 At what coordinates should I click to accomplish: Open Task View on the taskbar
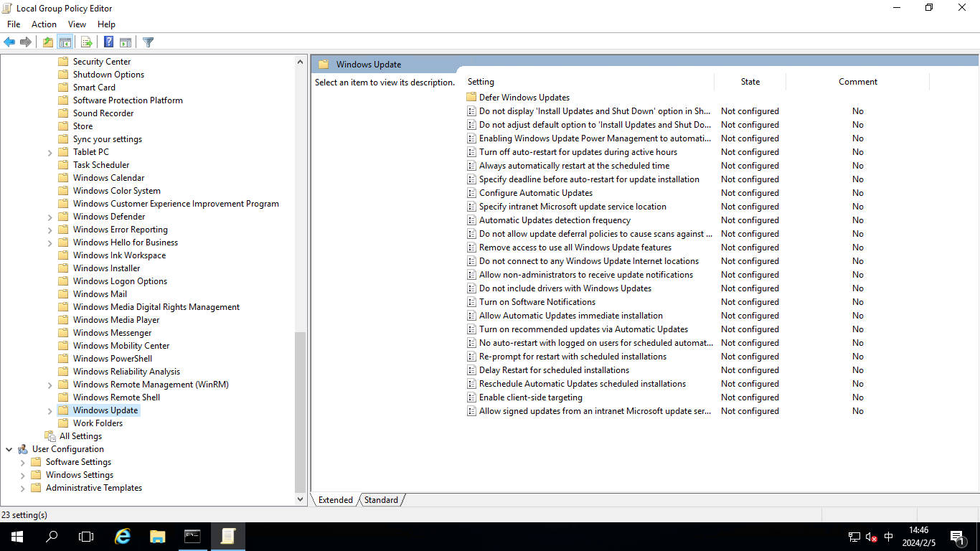click(x=86, y=537)
